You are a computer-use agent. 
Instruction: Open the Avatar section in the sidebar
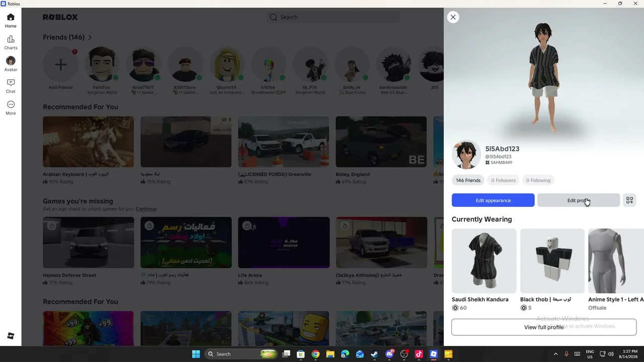click(11, 64)
